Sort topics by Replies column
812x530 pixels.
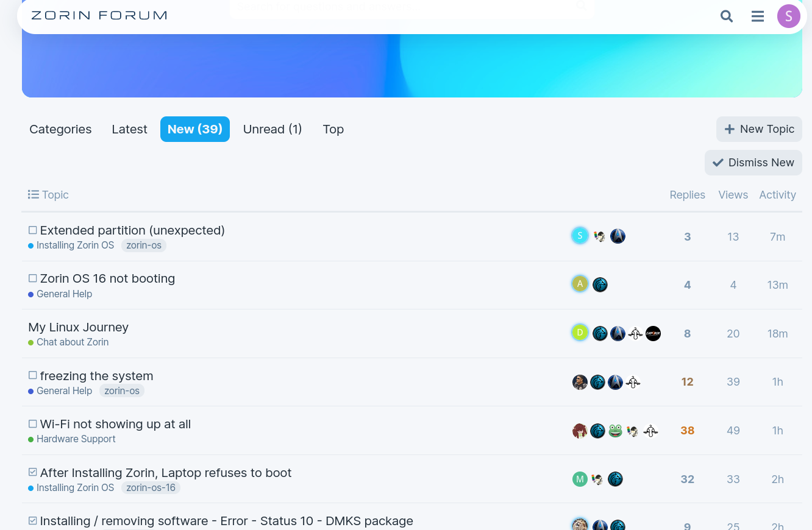pyautogui.click(x=687, y=195)
